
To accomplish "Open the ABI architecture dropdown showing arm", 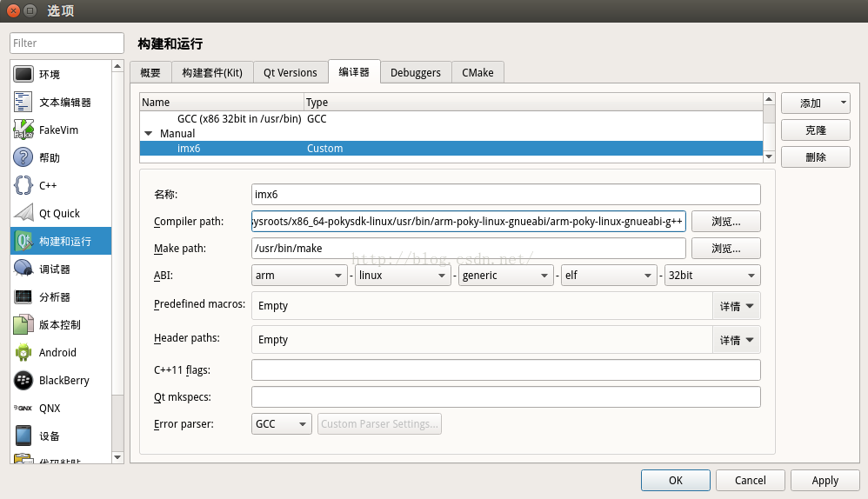I will click(x=299, y=275).
